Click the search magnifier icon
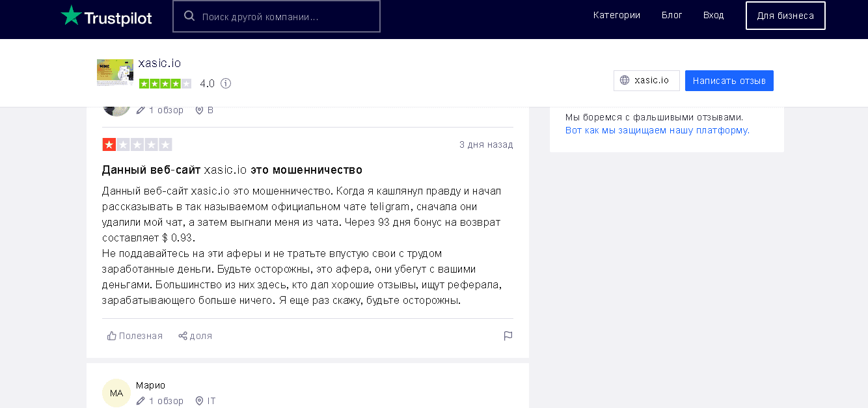The width and height of the screenshot is (868, 408). (x=189, y=16)
